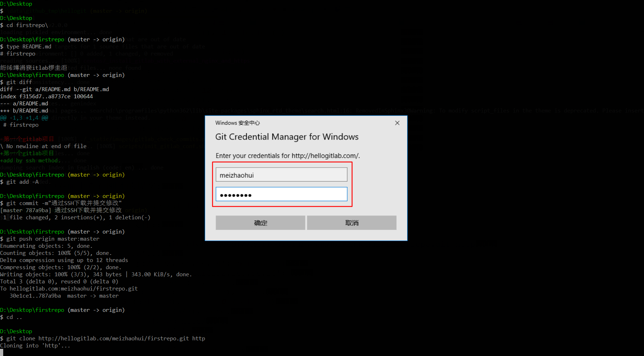Click terminal line '$ type README.md'
The height and width of the screenshot is (356, 644).
26,47
